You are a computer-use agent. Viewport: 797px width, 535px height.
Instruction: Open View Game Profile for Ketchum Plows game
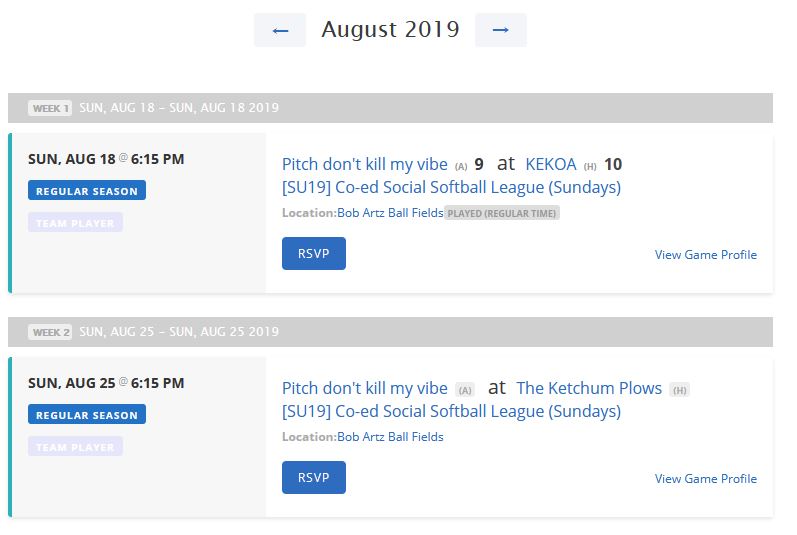pyautogui.click(x=705, y=479)
